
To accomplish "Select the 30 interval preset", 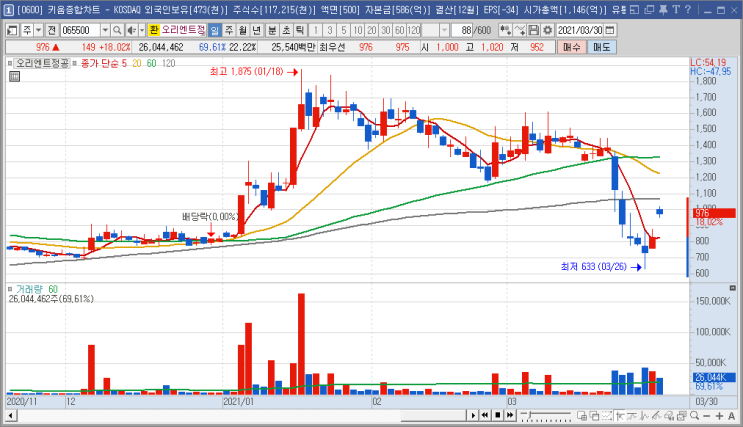I will click(386, 30).
